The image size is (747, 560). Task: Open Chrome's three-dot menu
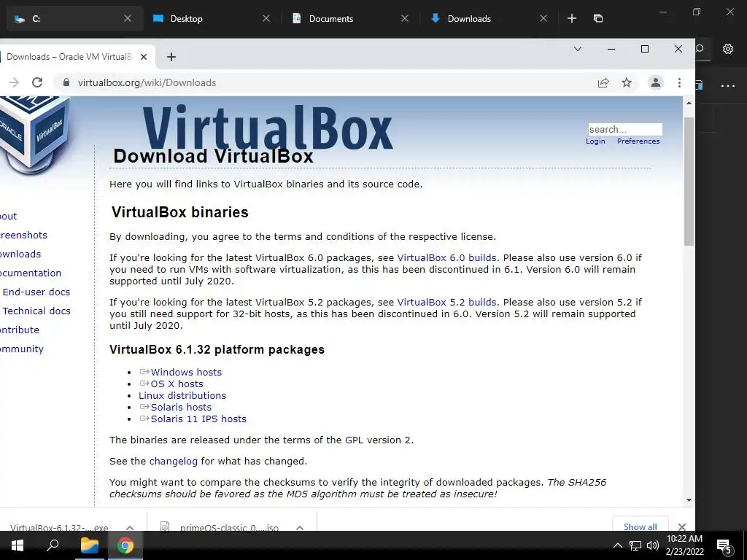(679, 82)
